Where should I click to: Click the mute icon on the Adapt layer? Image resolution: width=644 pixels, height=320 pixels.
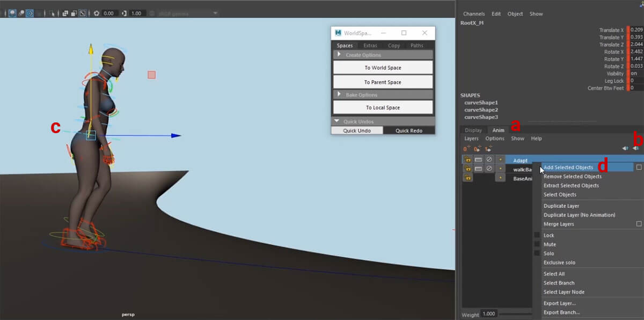(x=489, y=160)
